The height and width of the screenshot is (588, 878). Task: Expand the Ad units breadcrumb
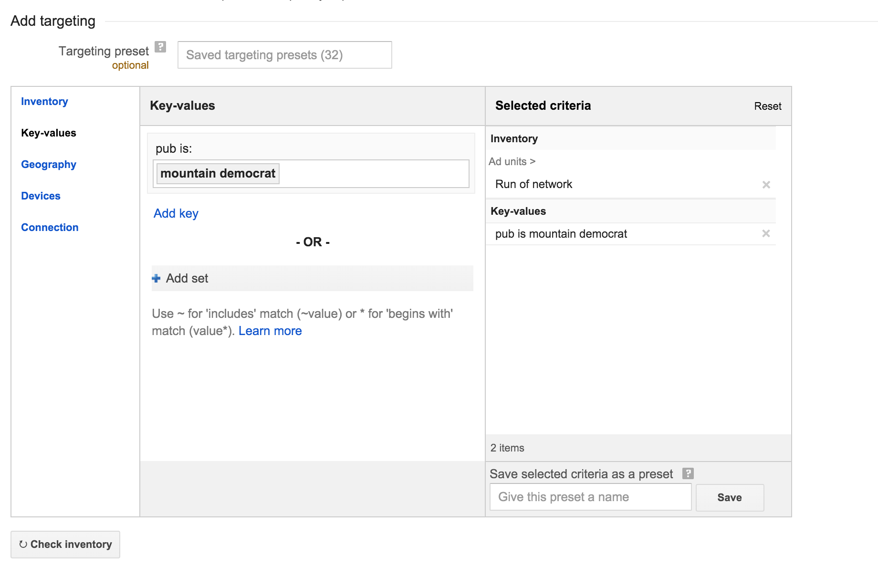pos(512,162)
